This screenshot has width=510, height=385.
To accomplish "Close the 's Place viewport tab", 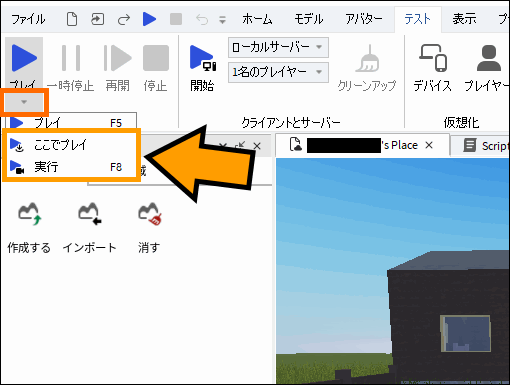I will 429,145.
